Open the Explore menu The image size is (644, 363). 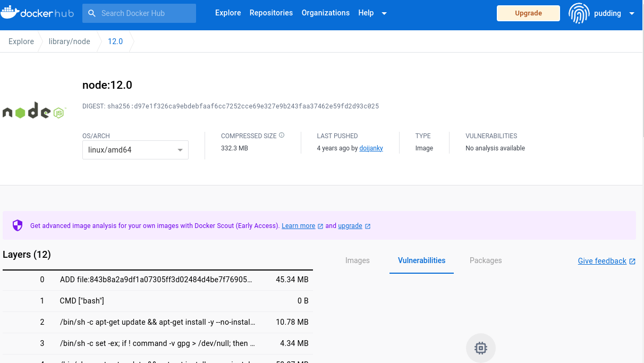click(228, 13)
